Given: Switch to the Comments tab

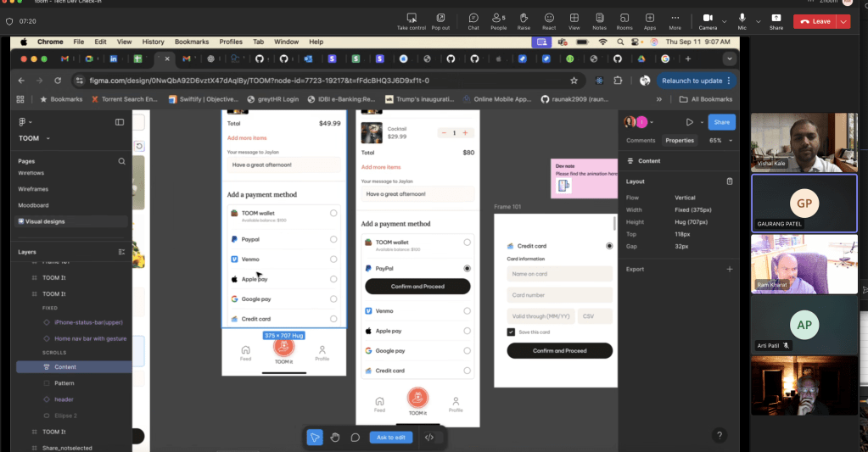Looking at the screenshot, I should click(x=641, y=141).
